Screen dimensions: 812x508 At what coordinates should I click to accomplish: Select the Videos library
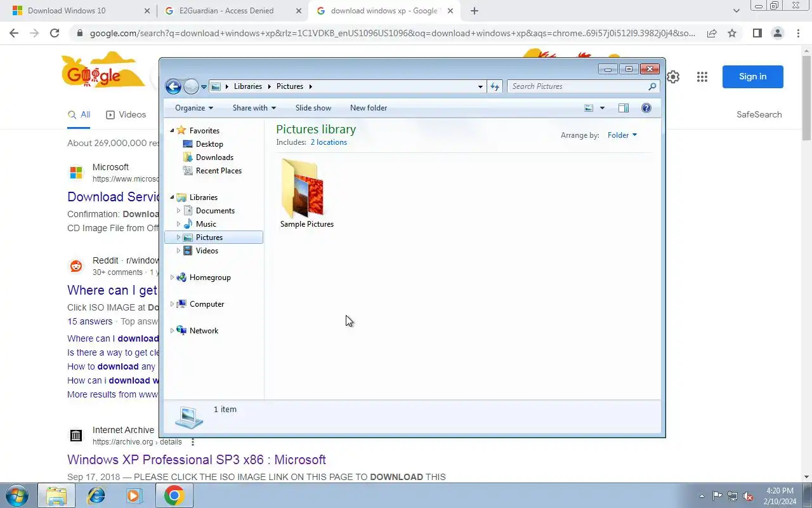pyautogui.click(x=207, y=251)
